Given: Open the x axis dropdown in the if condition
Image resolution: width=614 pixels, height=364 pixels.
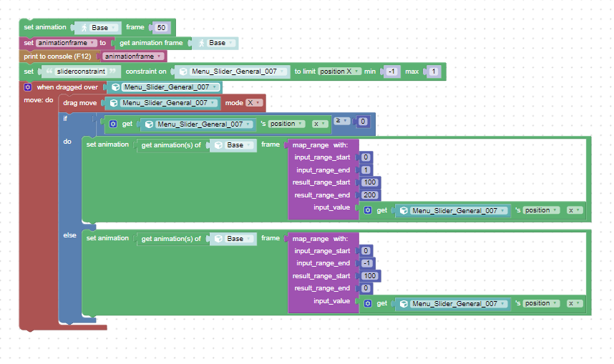Looking at the screenshot, I should pos(320,124).
